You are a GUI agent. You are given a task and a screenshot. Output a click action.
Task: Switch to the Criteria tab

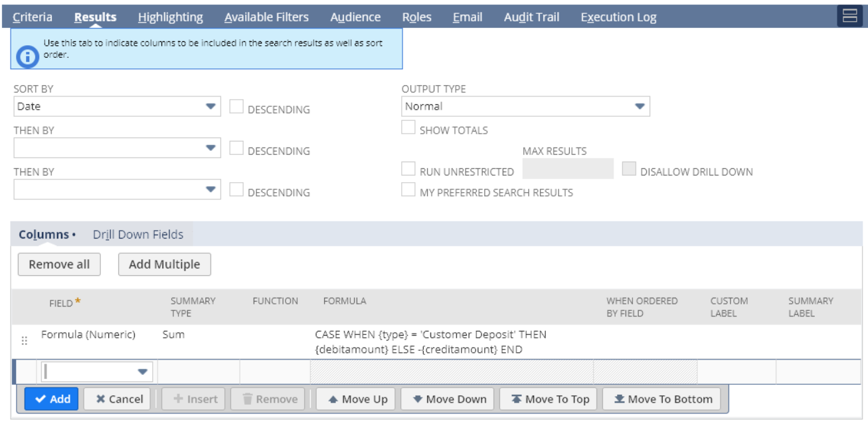coord(33,17)
